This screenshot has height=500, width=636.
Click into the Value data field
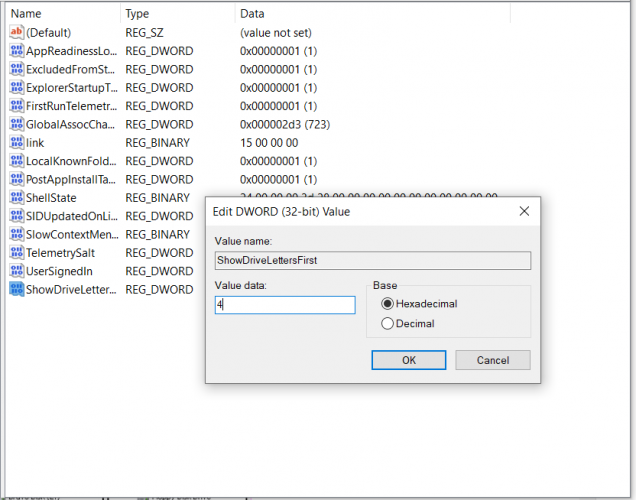[x=285, y=305]
